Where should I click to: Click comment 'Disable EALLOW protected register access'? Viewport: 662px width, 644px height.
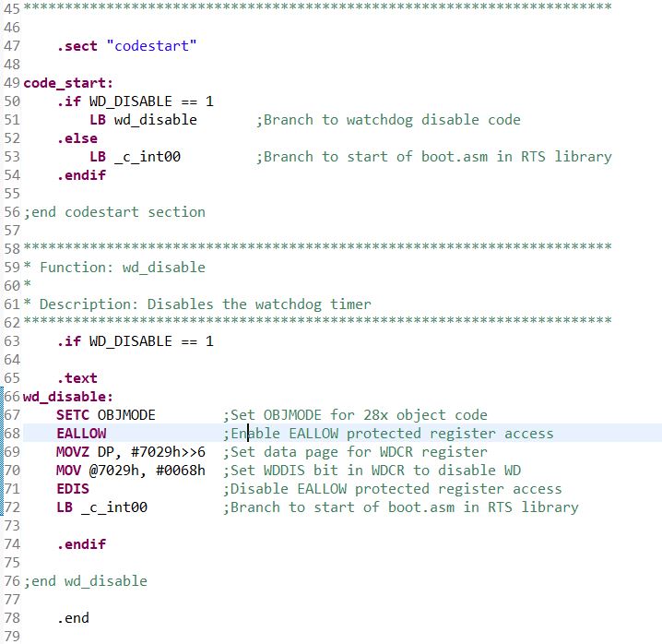tap(393, 488)
